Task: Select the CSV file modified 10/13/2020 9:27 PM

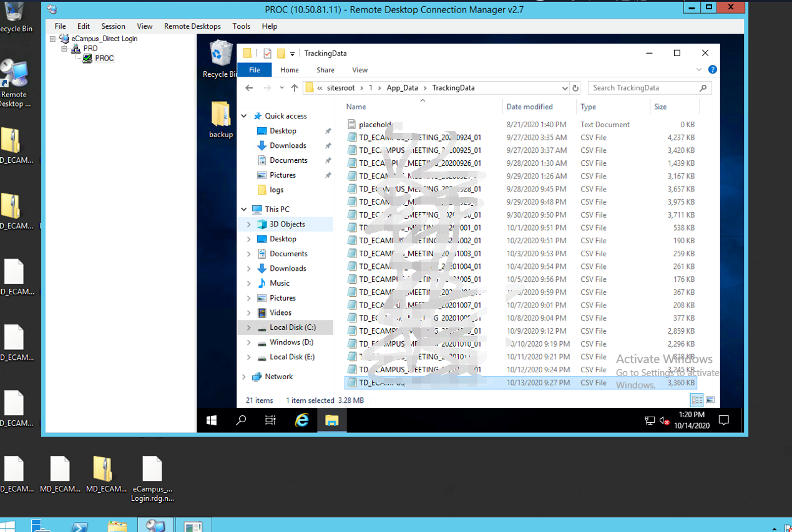Action: 521,383
